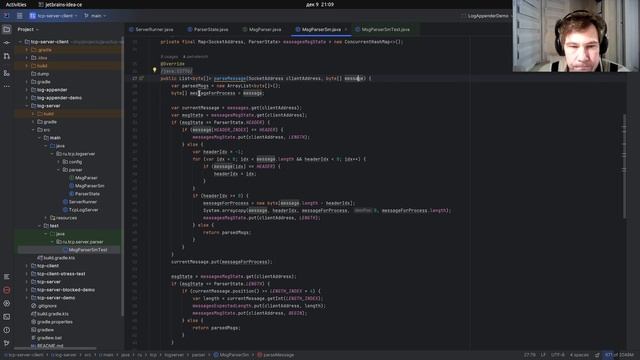The width and height of the screenshot is (640, 360).
Task: Collapse the src folder in log-server
Action: tap(33, 130)
